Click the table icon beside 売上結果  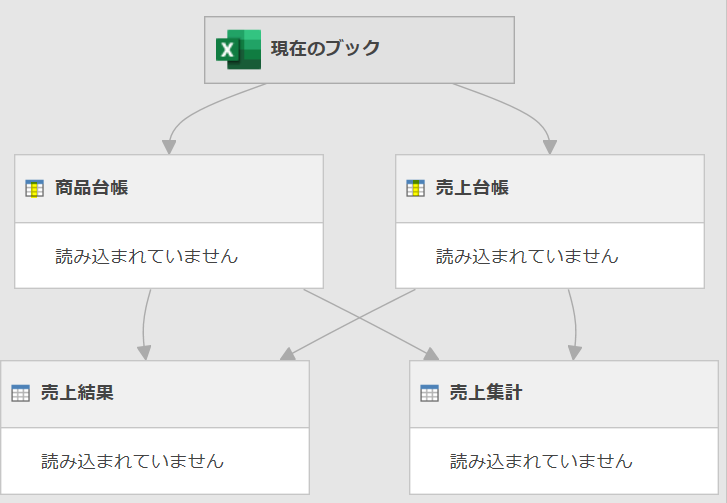pyautogui.click(x=21, y=393)
